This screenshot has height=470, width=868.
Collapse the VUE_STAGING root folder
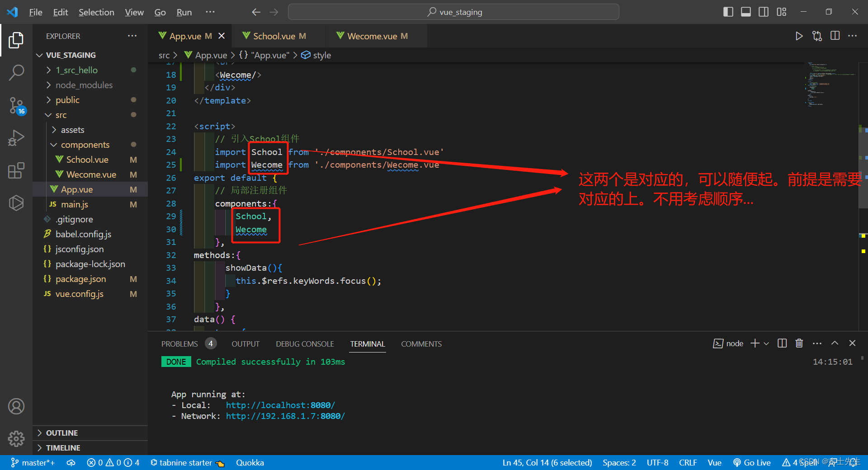(x=90, y=55)
